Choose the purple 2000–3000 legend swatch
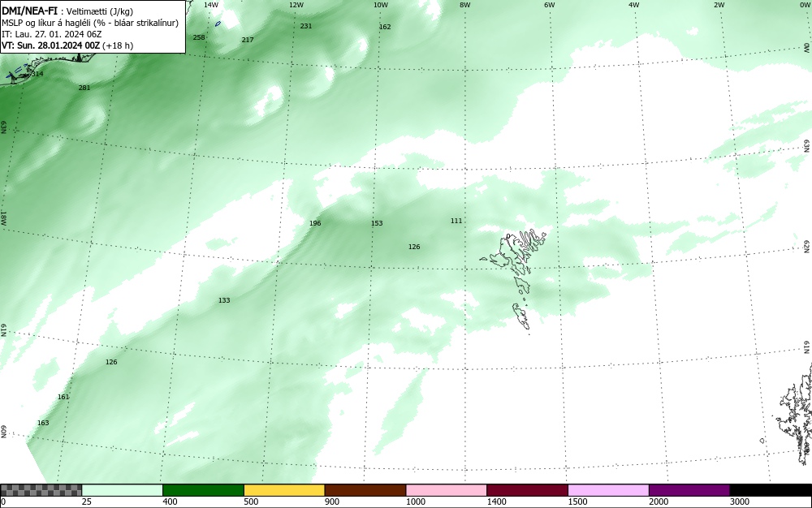The width and height of the screenshot is (812, 508). [689, 490]
